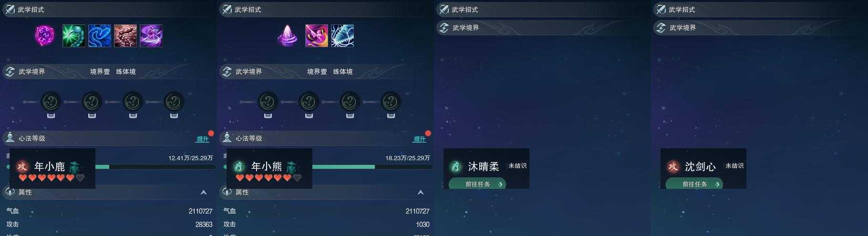868x236 pixels.
Task: Expand 武学境界 header in 沐晴柔 panel
Action: 541,28
